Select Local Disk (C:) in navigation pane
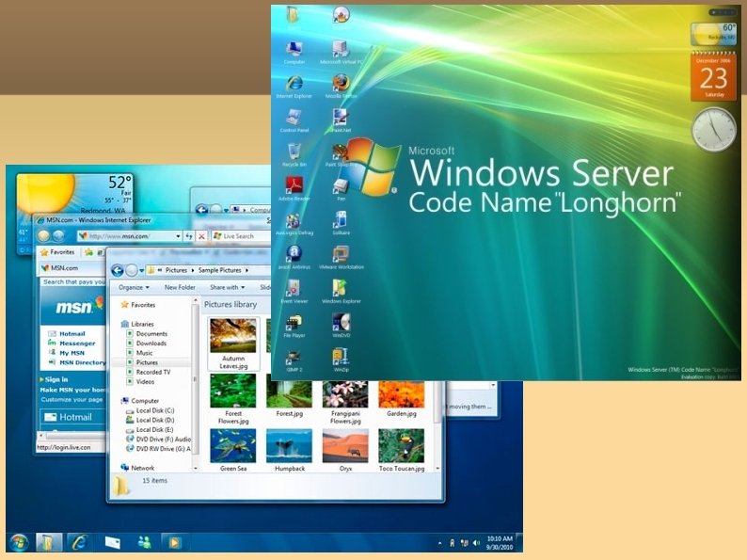747x560 pixels. [151, 410]
